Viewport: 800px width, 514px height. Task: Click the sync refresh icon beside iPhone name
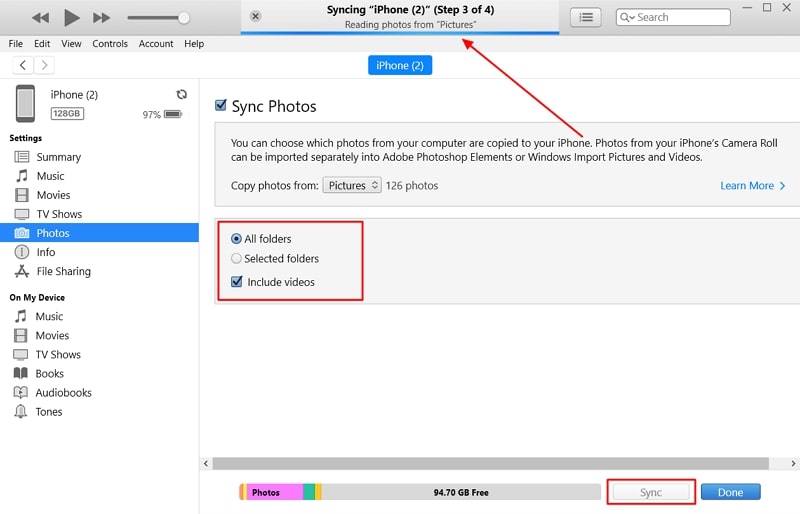click(181, 94)
